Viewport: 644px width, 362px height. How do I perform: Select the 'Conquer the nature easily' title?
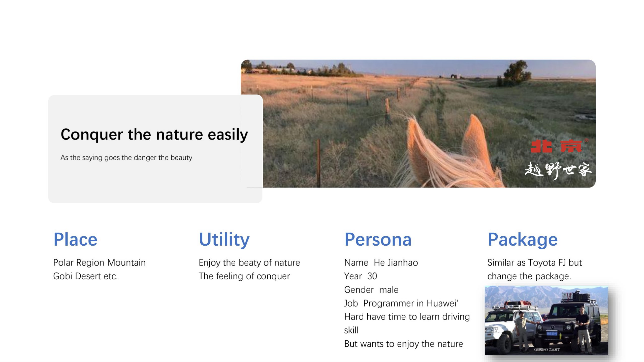click(154, 135)
